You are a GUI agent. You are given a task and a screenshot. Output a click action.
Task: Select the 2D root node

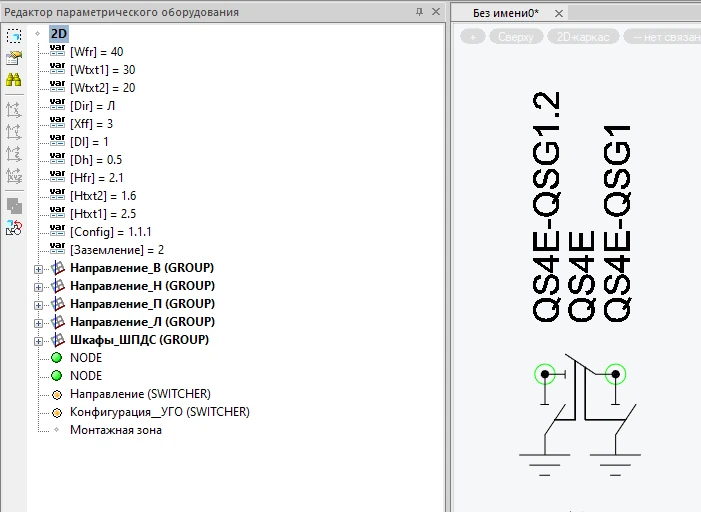coord(59,33)
